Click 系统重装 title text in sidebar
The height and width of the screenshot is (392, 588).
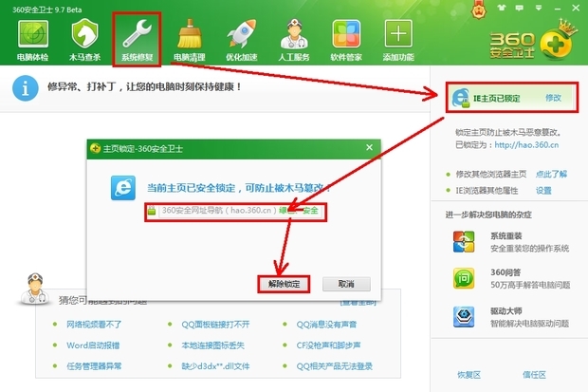[506, 235]
